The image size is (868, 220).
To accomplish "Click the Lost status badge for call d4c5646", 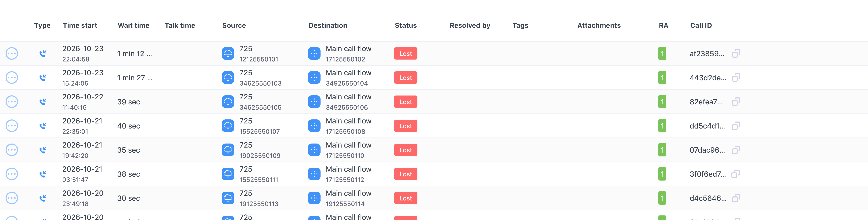I will coord(406,198).
